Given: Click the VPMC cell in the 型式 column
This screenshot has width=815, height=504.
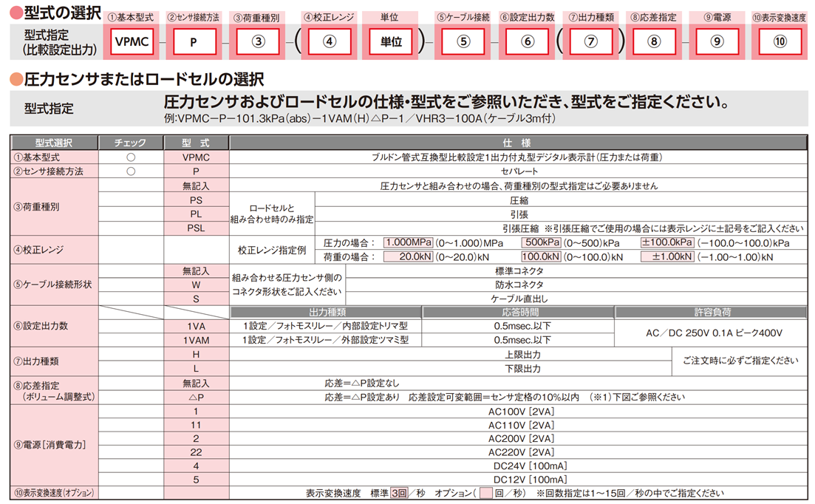Looking at the screenshot, I should (x=196, y=157).
